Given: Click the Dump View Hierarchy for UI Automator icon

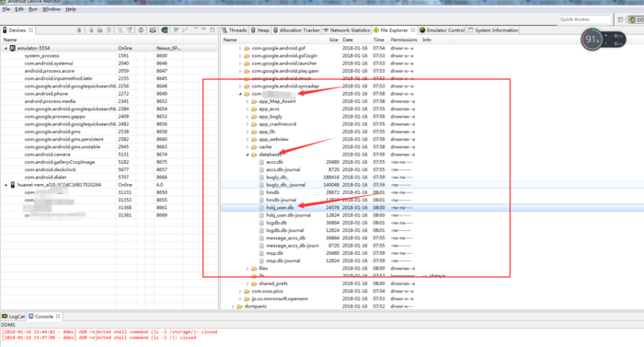Looking at the screenshot, I should coord(165,30).
